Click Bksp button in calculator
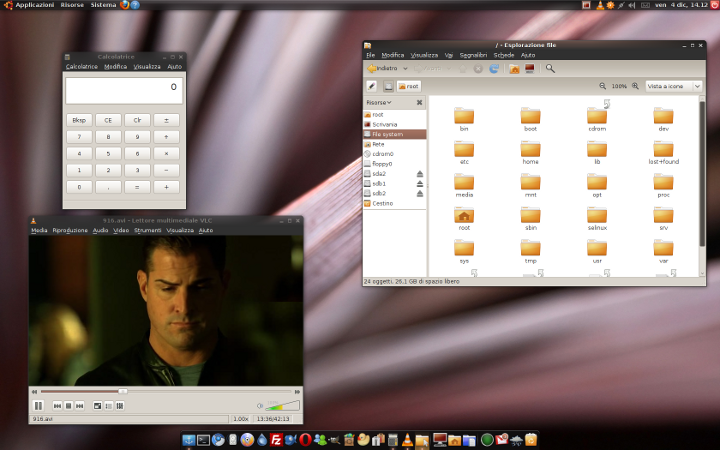Image resolution: width=720 pixels, height=450 pixels. tap(79, 120)
